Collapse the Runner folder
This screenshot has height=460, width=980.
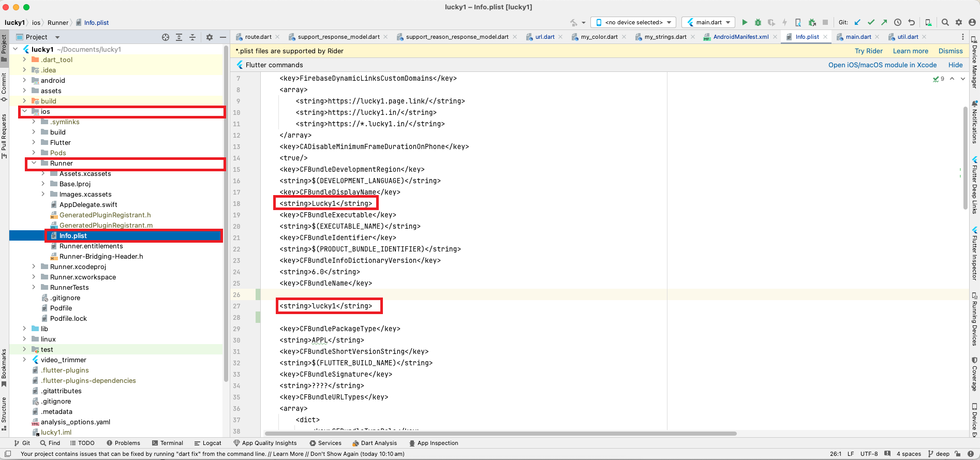(34, 163)
